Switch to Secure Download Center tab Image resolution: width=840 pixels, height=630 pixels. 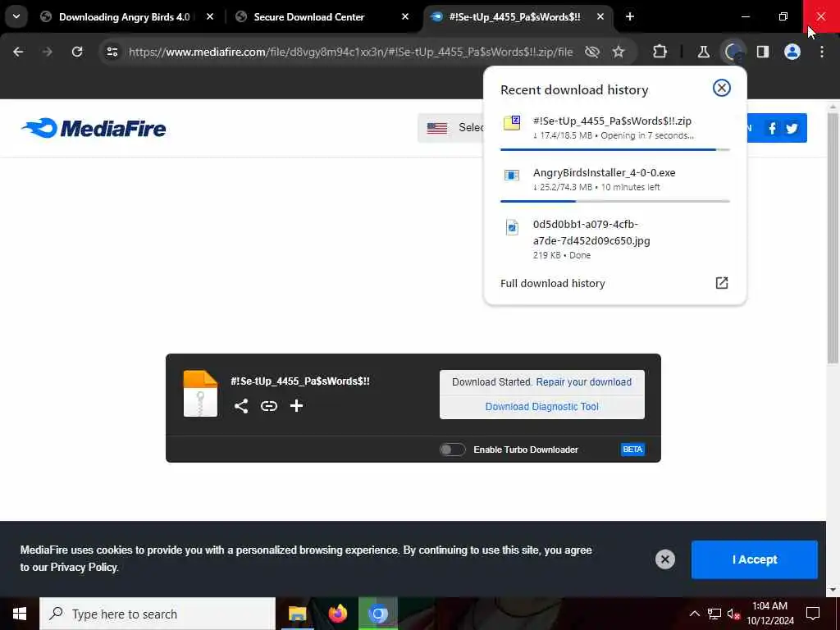308,16
